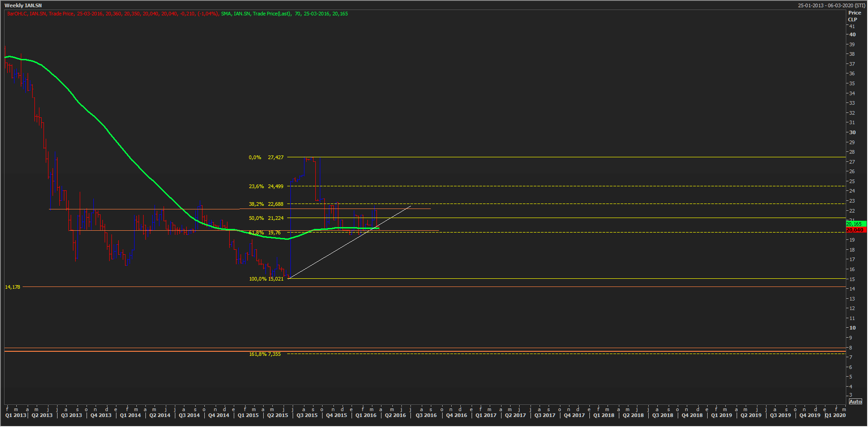Image resolution: width=868 pixels, height=427 pixels.
Task: Click the Price CLP axis header
Action: tap(854, 16)
